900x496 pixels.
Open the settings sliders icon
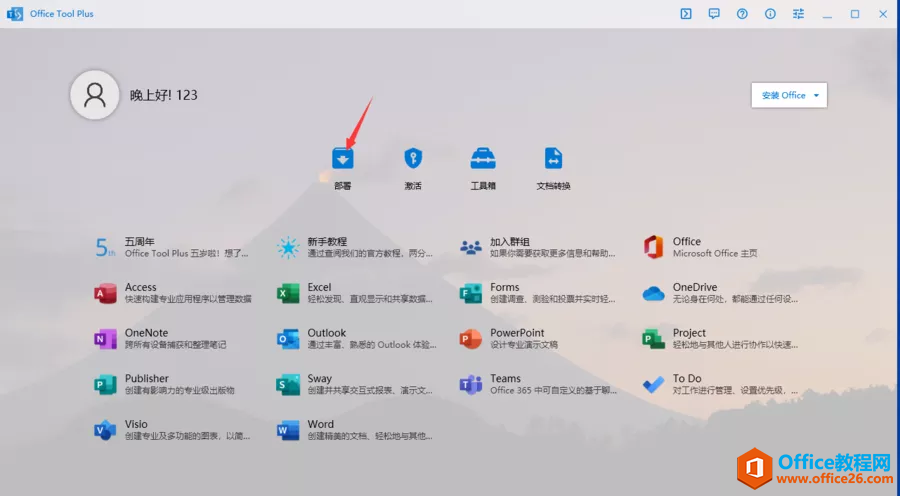click(x=798, y=14)
